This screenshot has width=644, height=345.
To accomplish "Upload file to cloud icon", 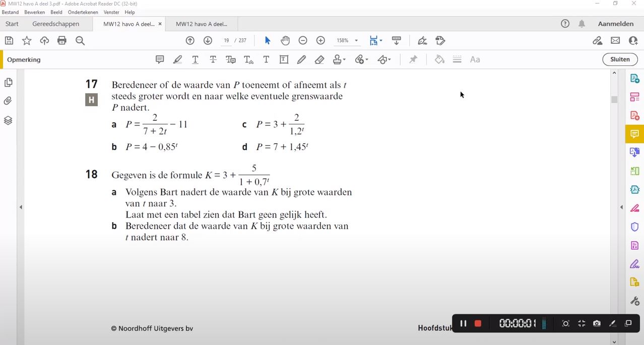I will 44,41.
